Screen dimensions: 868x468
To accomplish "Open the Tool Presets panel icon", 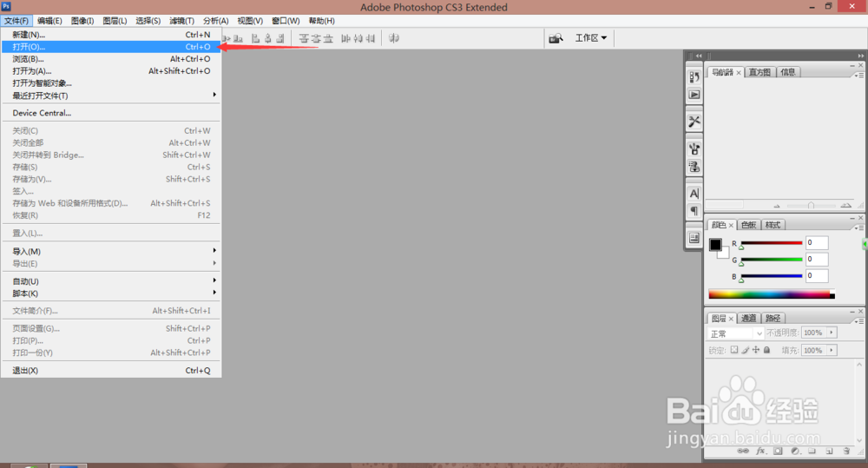I will click(x=694, y=122).
